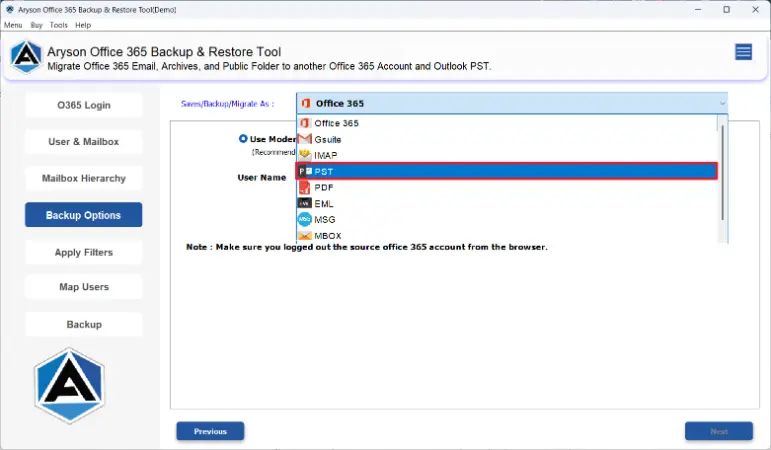The image size is (771, 450).
Task: Select the Use Modern radio button
Action: [x=243, y=139]
